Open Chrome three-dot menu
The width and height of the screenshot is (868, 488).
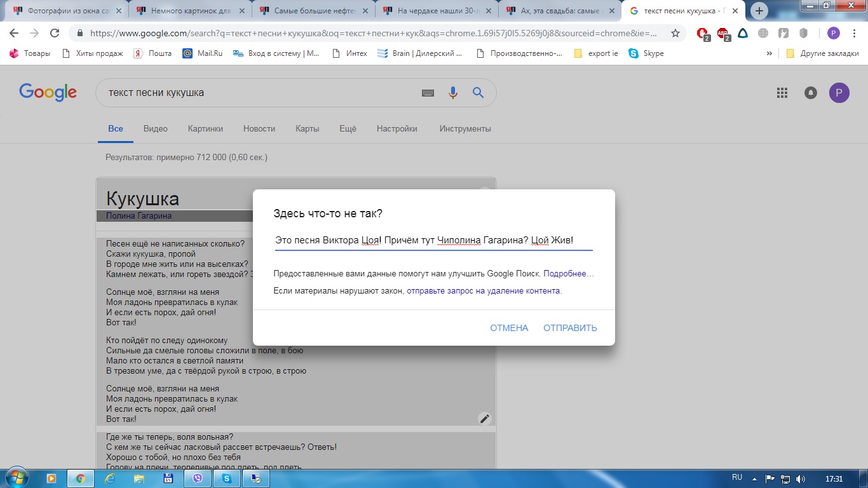(853, 34)
